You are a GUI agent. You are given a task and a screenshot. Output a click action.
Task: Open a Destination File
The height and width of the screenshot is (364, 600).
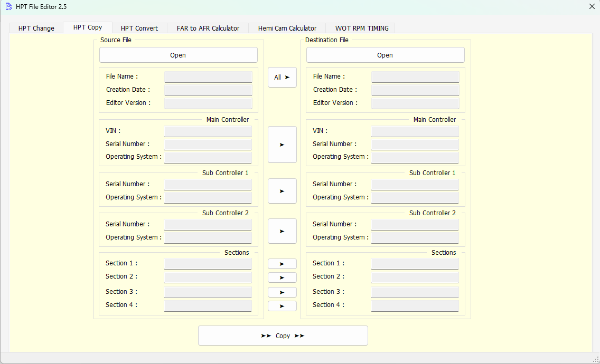(385, 55)
